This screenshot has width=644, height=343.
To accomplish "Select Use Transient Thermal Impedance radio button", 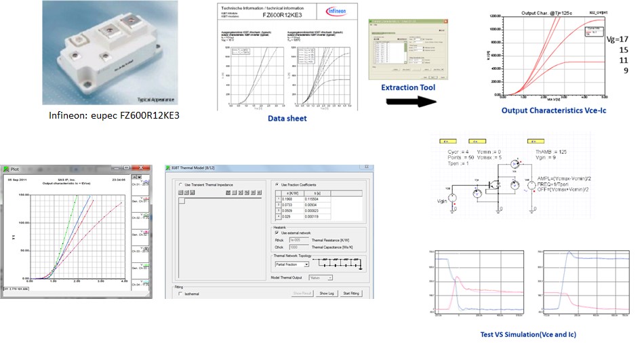I will (181, 185).
